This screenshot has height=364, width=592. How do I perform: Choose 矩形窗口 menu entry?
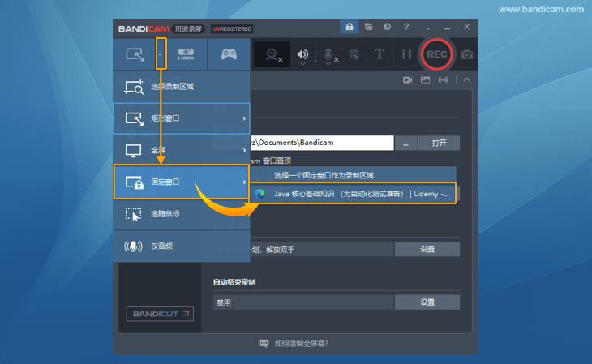tap(182, 118)
